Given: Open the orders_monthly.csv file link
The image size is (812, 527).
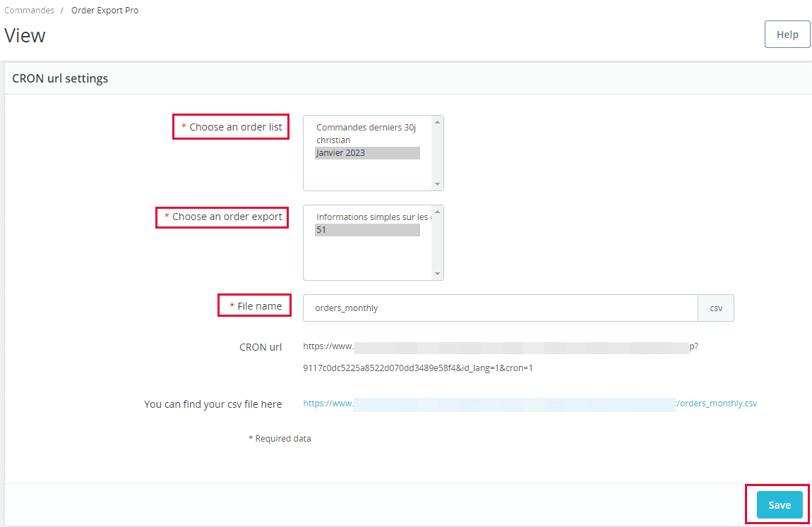Looking at the screenshot, I should coord(530,404).
